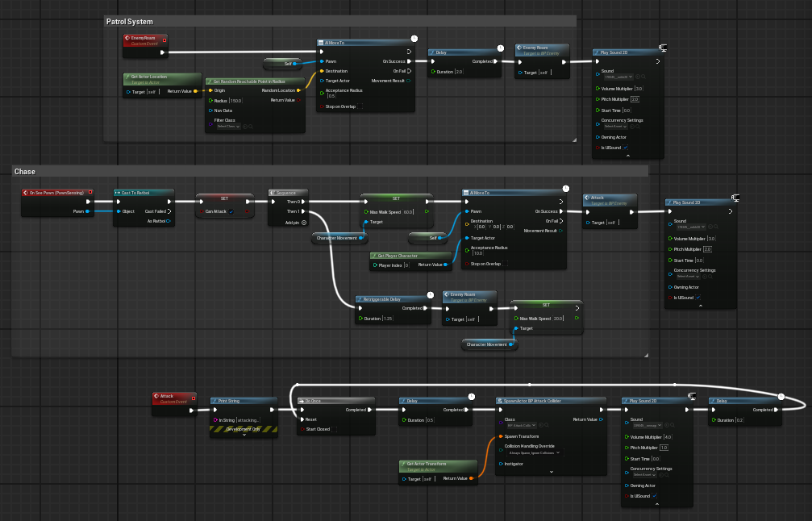Click the On Fail exec pin of Patrol System AIMoveTo
The width and height of the screenshot is (812, 521).
point(409,71)
